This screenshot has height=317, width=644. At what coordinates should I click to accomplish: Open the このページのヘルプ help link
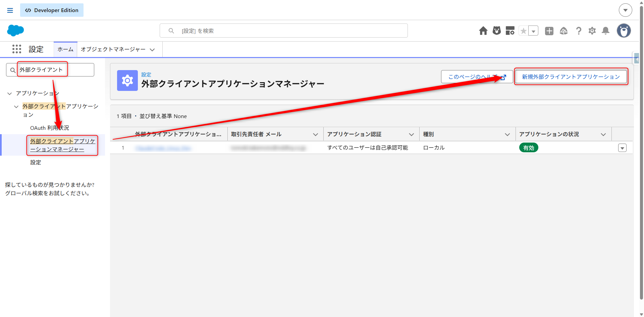(x=477, y=77)
